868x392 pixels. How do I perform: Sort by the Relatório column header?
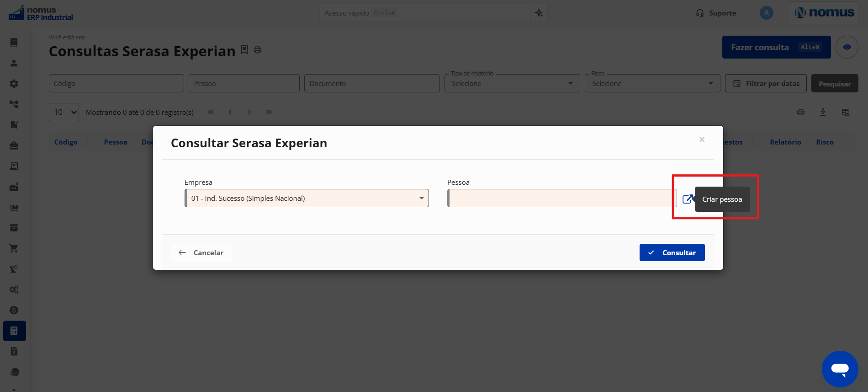[x=785, y=142]
